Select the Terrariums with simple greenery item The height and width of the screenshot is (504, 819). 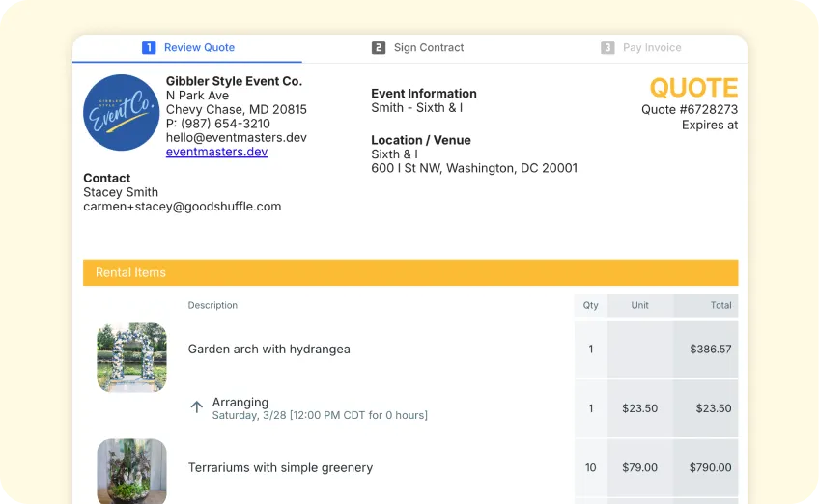point(280,468)
